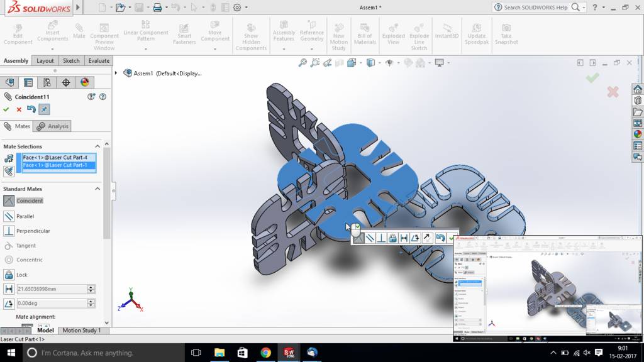Toggle the Distance mate button
The width and height of the screenshot is (644, 362).
(x=9, y=289)
